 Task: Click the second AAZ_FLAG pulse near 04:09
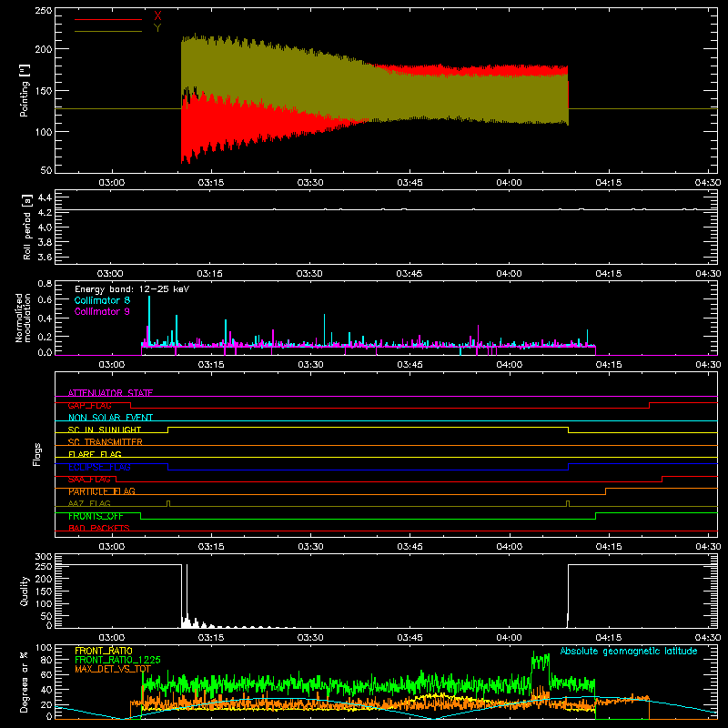click(x=568, y=504)
